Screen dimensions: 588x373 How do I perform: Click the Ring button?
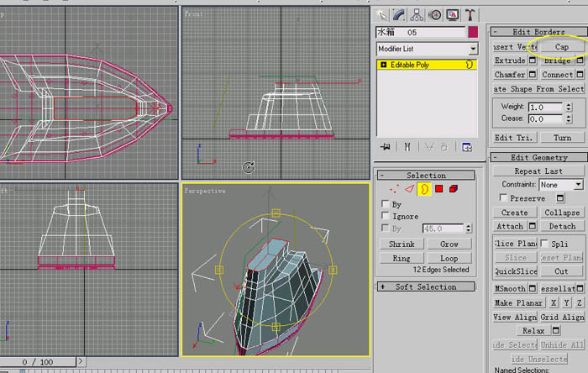click(x=402, y=258)
